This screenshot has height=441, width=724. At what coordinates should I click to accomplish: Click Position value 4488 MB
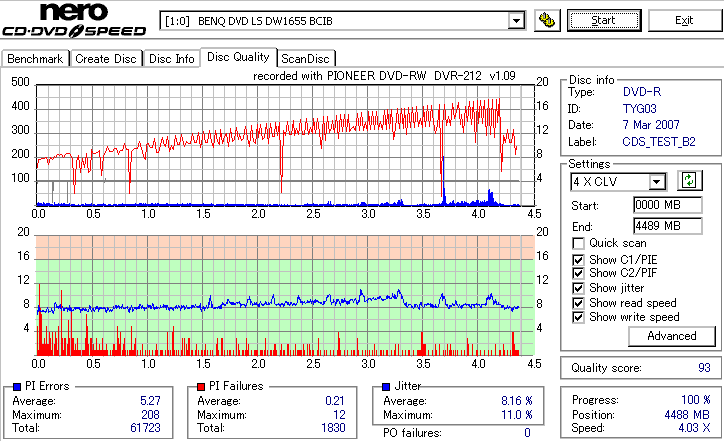click(x=687, y=415)
